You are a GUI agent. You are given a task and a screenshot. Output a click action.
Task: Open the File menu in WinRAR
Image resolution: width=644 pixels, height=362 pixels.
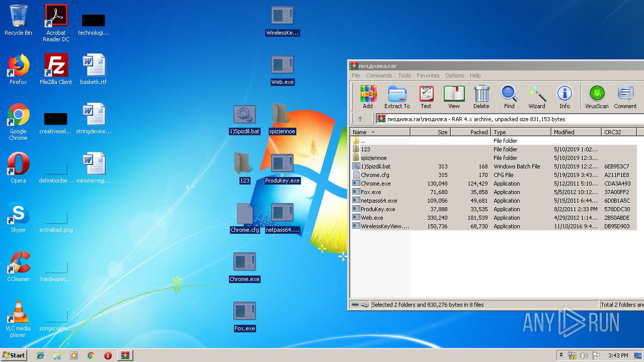[356, 75]
